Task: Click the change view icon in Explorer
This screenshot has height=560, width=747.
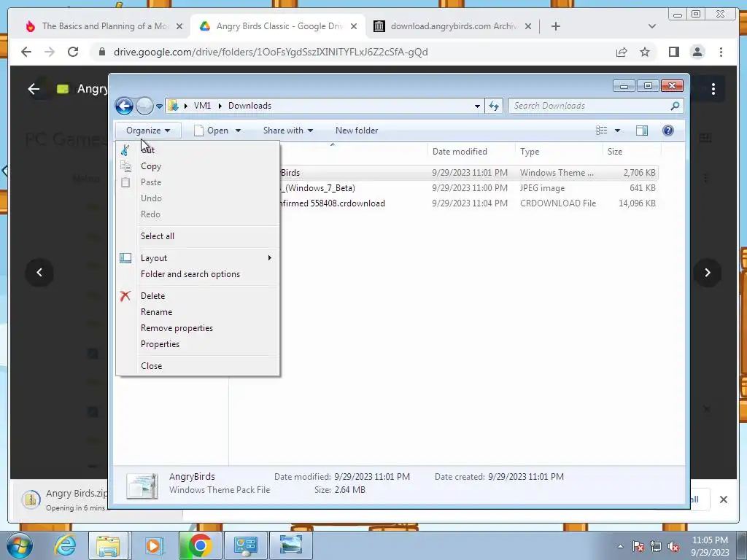Action: coord(602,131)
